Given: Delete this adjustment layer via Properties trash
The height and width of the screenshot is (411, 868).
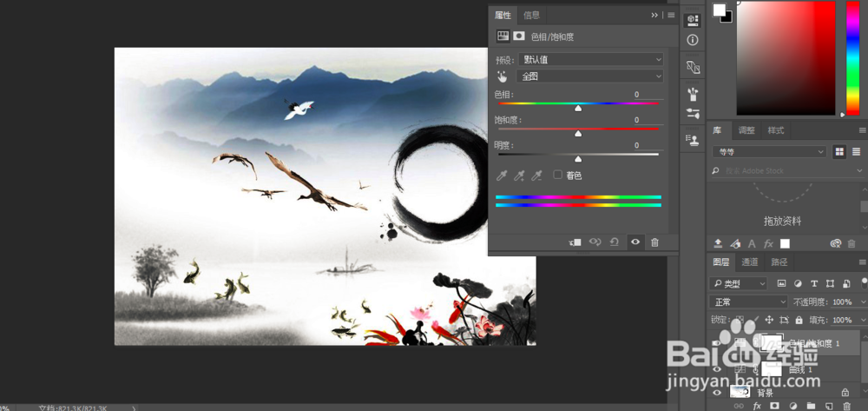Looking at the screenshot, I should (x=654, y=242).
